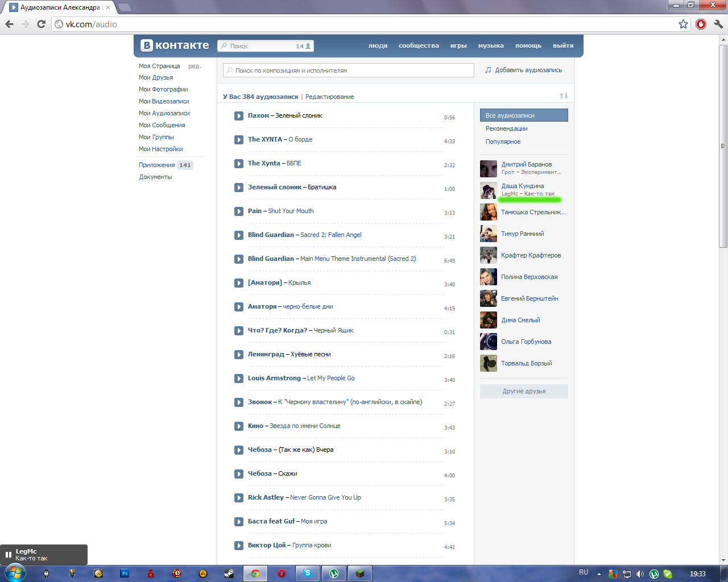The image size is (728, 582).
Task: Click in the audio search field
Action: pyautogui.click(x=349, y=70)
